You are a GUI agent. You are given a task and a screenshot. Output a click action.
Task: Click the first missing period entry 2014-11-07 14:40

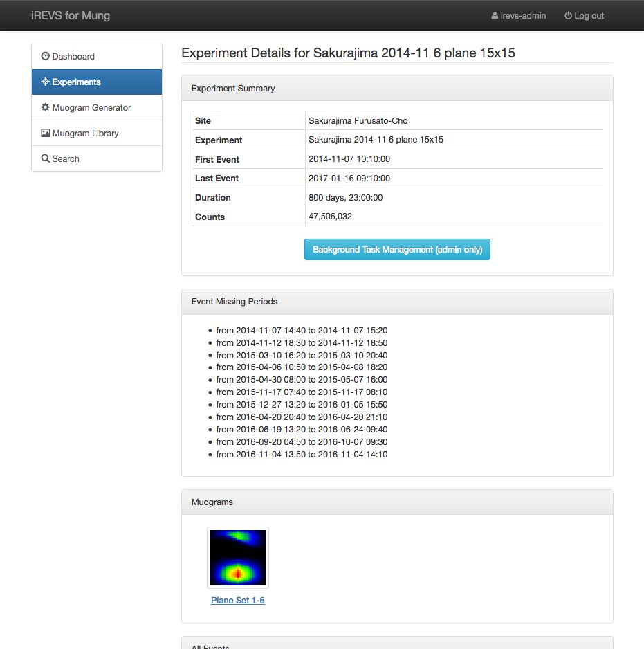[x=302, y=331]
